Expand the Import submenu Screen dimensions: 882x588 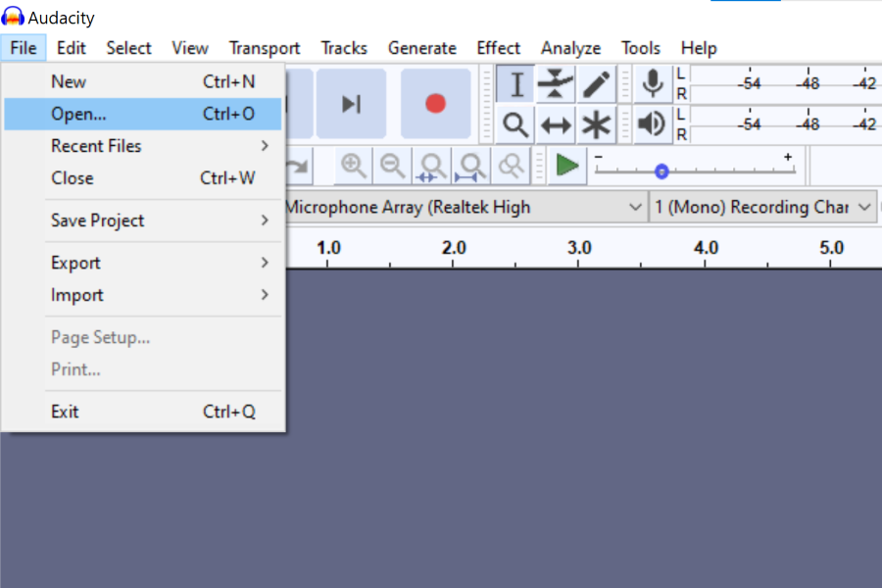[x=143, y=295]
